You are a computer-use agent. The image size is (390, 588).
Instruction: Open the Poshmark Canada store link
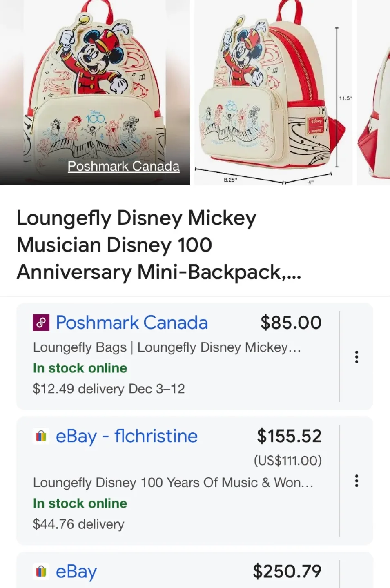pos(131,323)
